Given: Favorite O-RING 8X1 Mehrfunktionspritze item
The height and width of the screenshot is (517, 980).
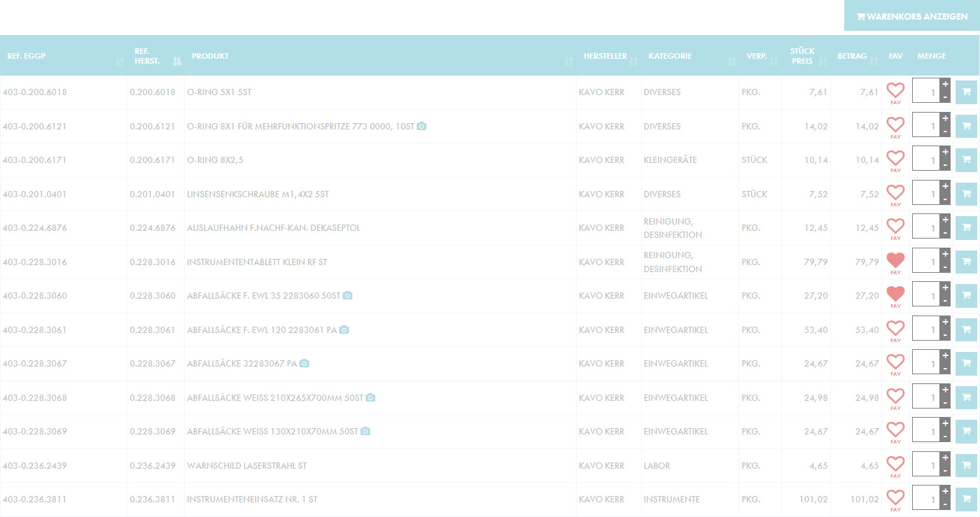Looking at the screenshot, I should coord(895,127).
